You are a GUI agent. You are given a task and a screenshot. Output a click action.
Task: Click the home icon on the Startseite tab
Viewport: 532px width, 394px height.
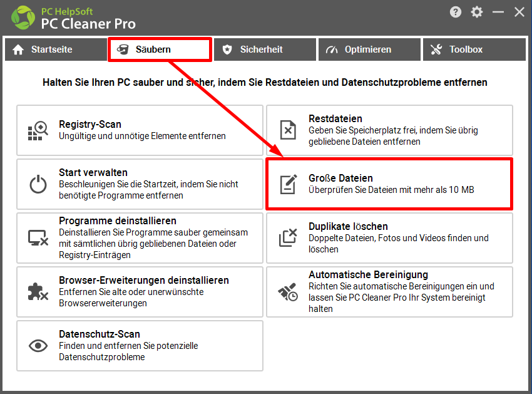(x=18, y=49)
